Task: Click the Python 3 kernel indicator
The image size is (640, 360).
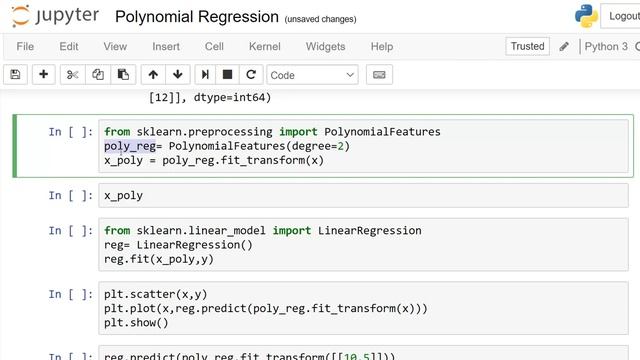Action: tap(606, 47)
